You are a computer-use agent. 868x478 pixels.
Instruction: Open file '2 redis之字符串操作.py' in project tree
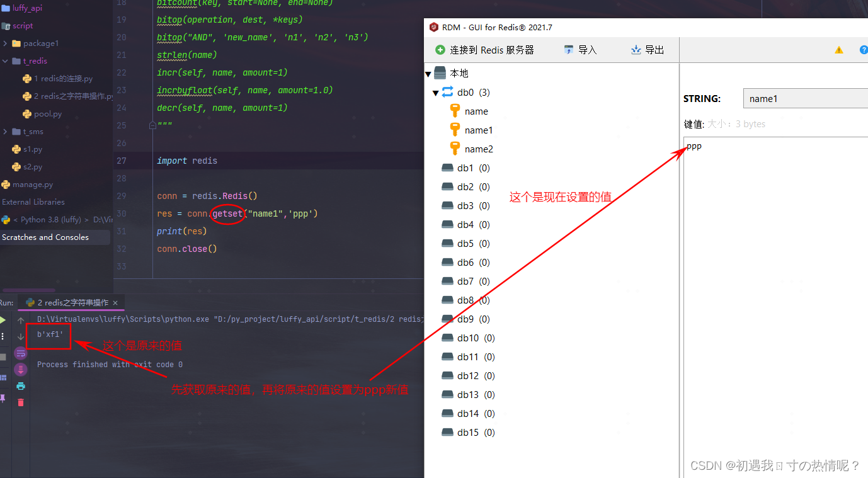point(67,96)
